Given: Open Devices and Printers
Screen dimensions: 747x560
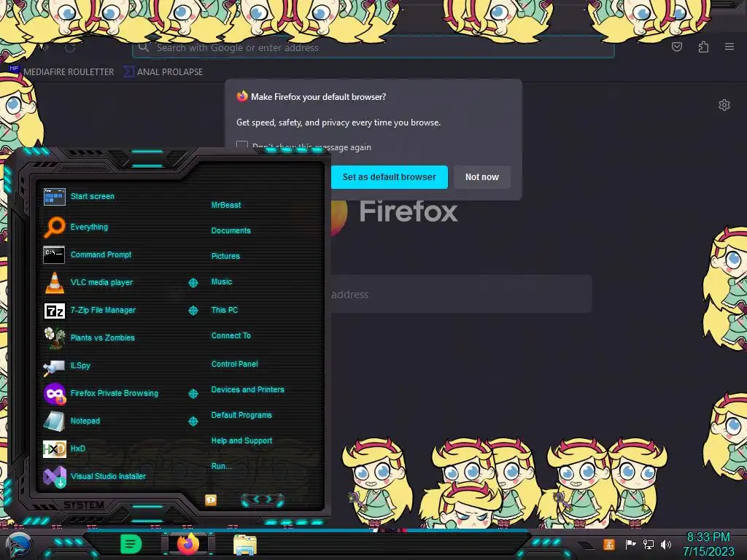Looking at the screenshot, I should pyautogui.click(x=248, y=389).
